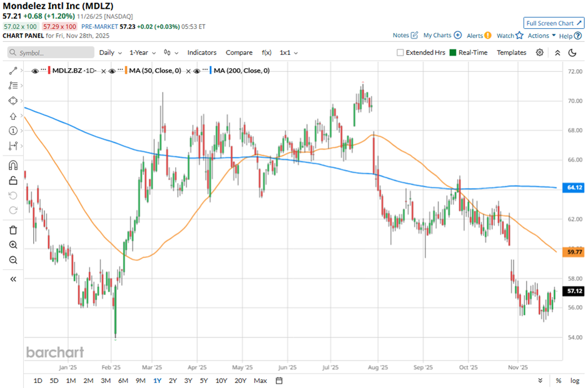Expand the 1-Year period dropdown
588x388 pixels.
(x=143, y=52)
